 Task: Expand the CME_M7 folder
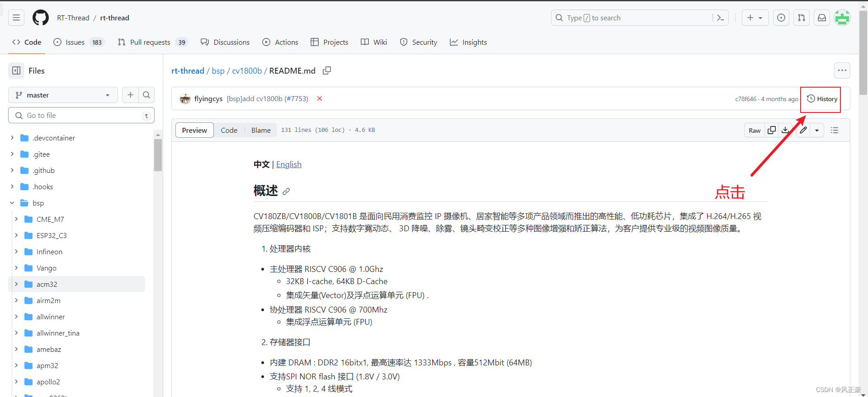16,219
